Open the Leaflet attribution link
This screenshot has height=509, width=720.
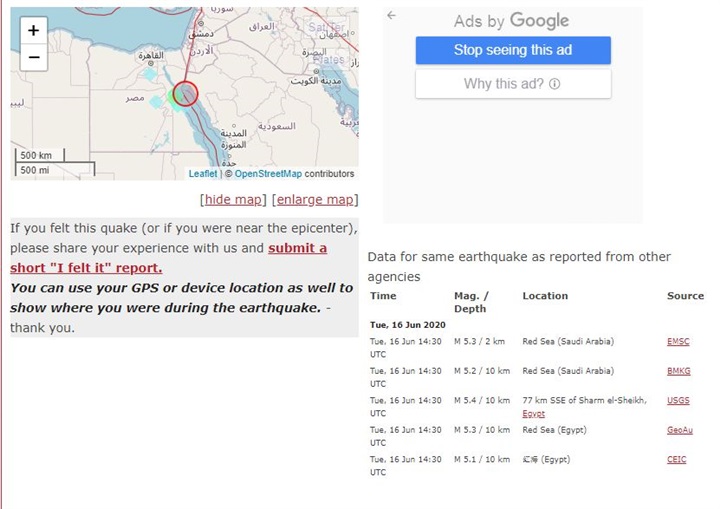pos(202,174)
